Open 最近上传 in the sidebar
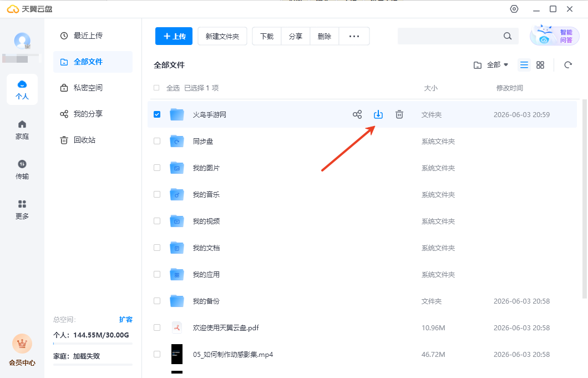This screenshot has width=588, height=378. pyautogui.click(x=93, y=36)
